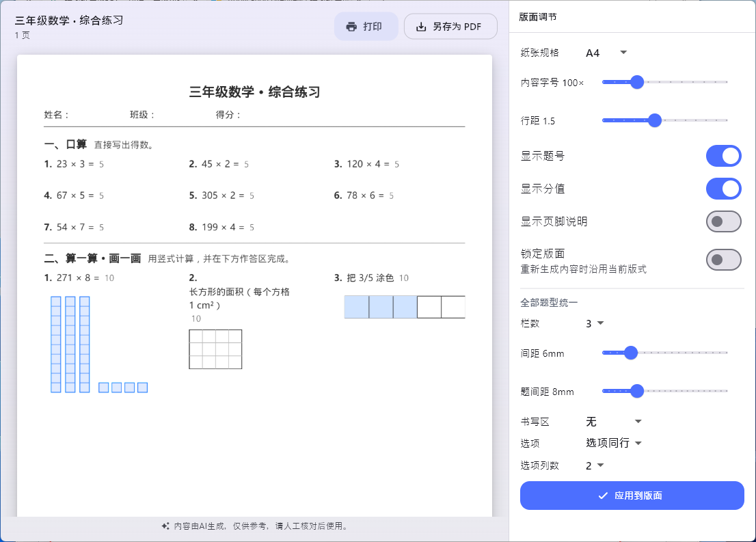Click the 1 页 page count label

tap(22, 36)
